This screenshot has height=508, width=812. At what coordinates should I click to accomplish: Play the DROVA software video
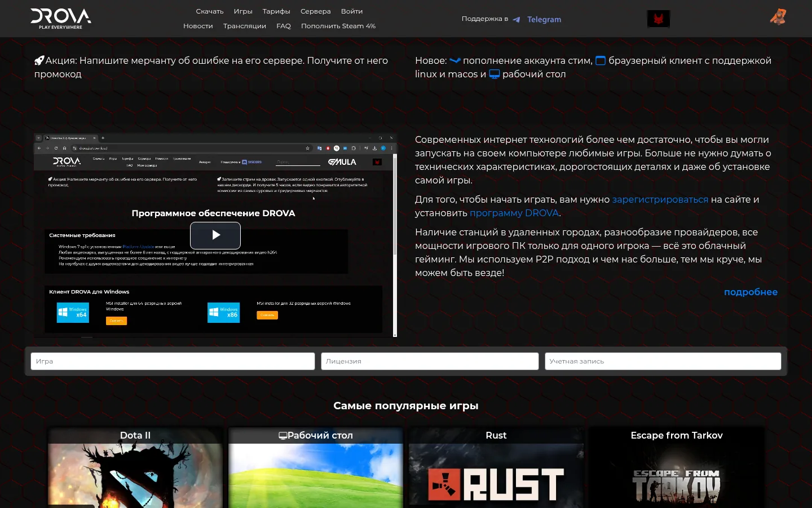coord(215,235)
